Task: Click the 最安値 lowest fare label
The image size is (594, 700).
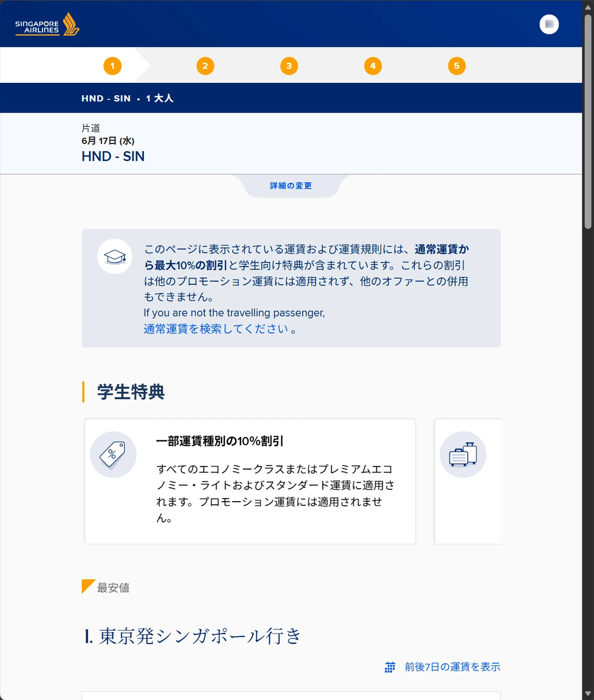Action: 113,588
